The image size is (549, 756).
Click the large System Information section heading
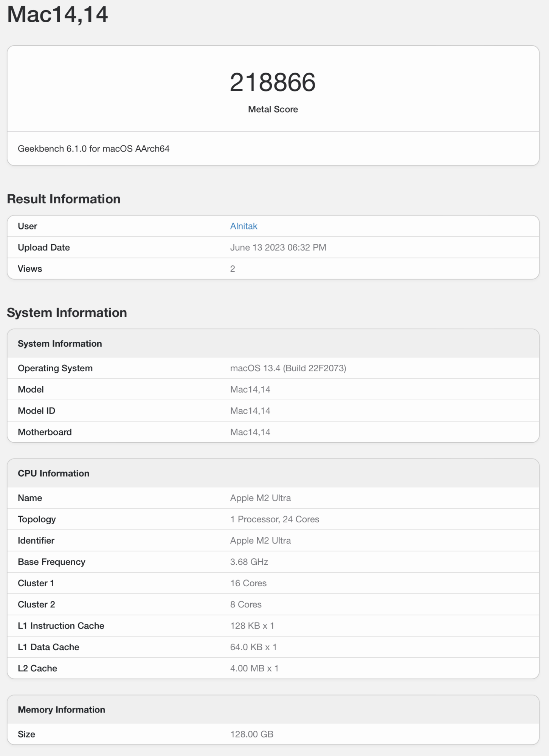(x=67, y=313)
